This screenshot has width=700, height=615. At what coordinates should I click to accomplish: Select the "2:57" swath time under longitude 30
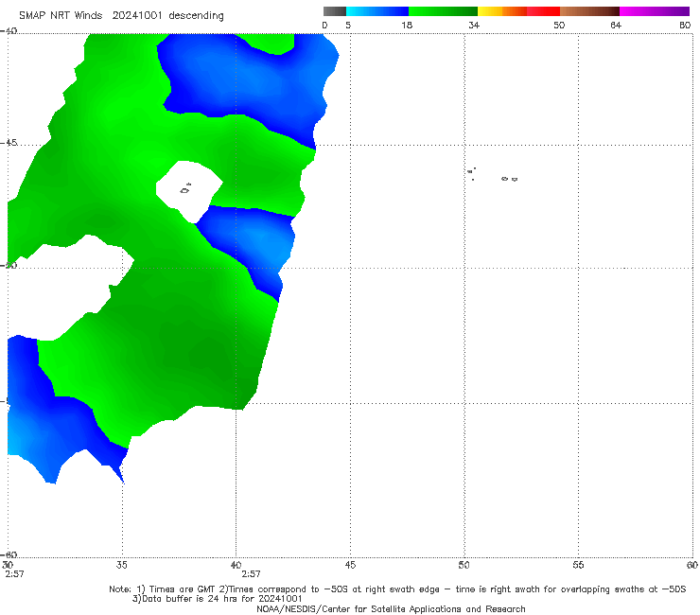[x=14, y=574]
